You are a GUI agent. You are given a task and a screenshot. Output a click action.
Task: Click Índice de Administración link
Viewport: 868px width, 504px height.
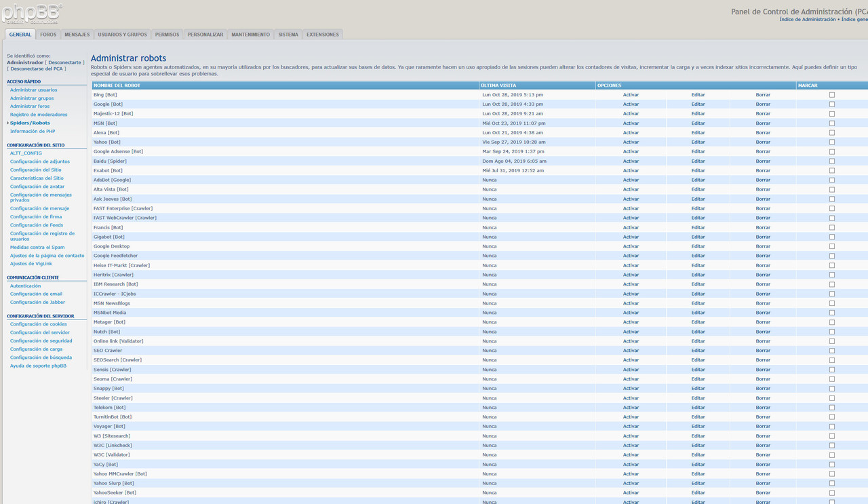coord(808,20)
